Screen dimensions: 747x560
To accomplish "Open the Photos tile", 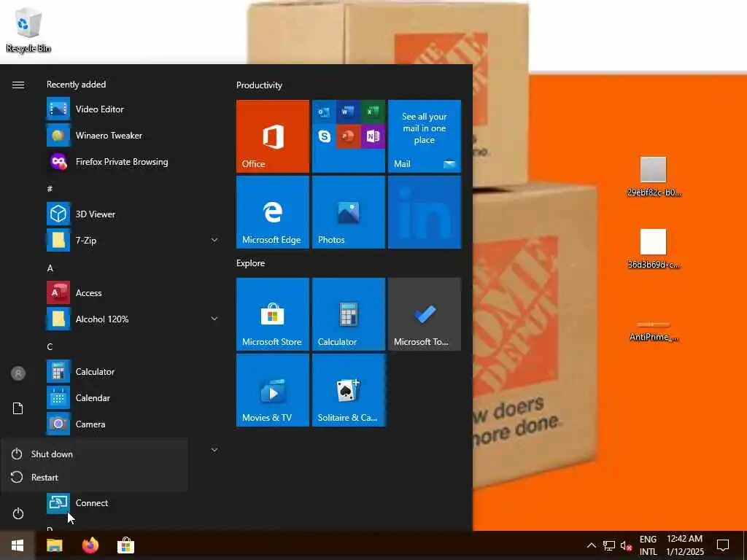I will pyautogui.click(x=349, y=212).
